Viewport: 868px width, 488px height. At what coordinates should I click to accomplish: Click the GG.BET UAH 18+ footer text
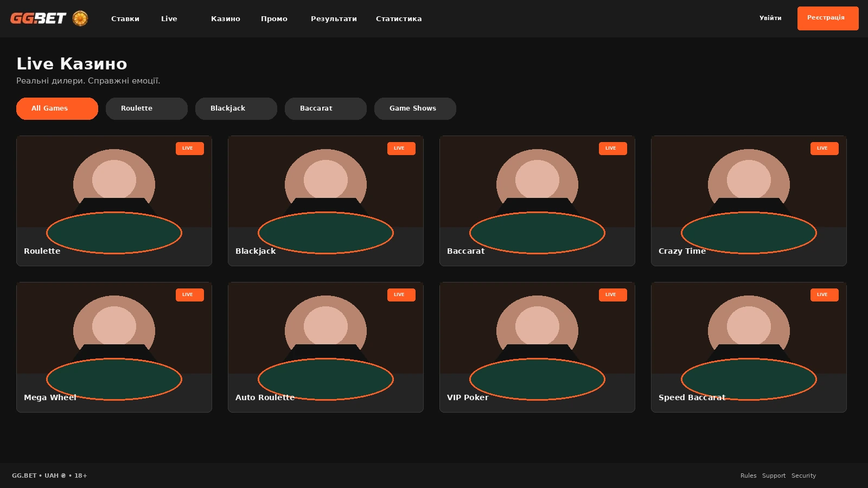(x=49, y=476)
